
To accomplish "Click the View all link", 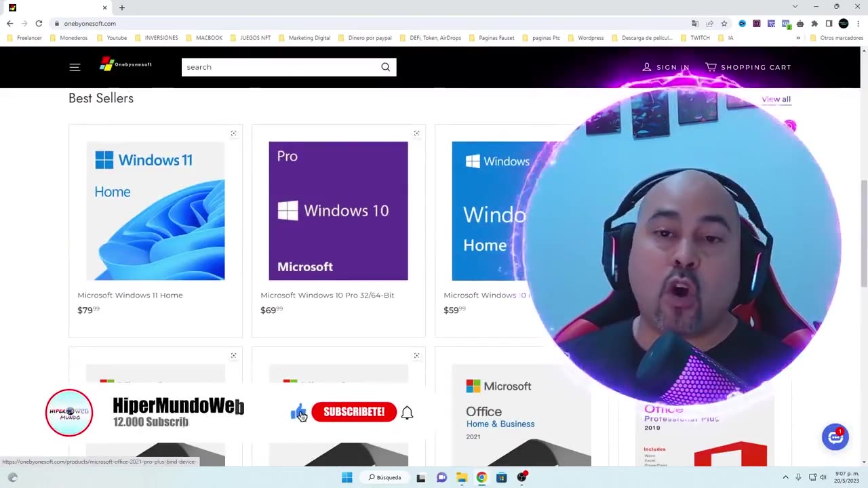I will click(x=776, y=99).
